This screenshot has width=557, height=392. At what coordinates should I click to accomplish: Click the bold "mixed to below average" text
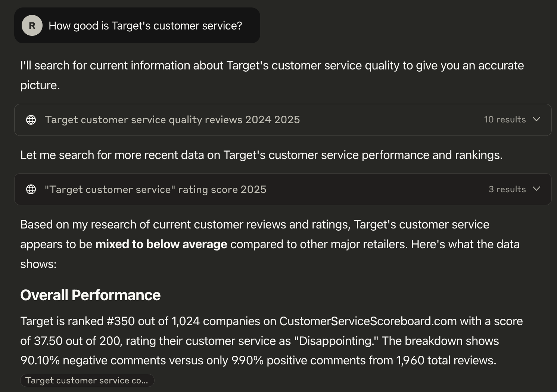(161, 244)
